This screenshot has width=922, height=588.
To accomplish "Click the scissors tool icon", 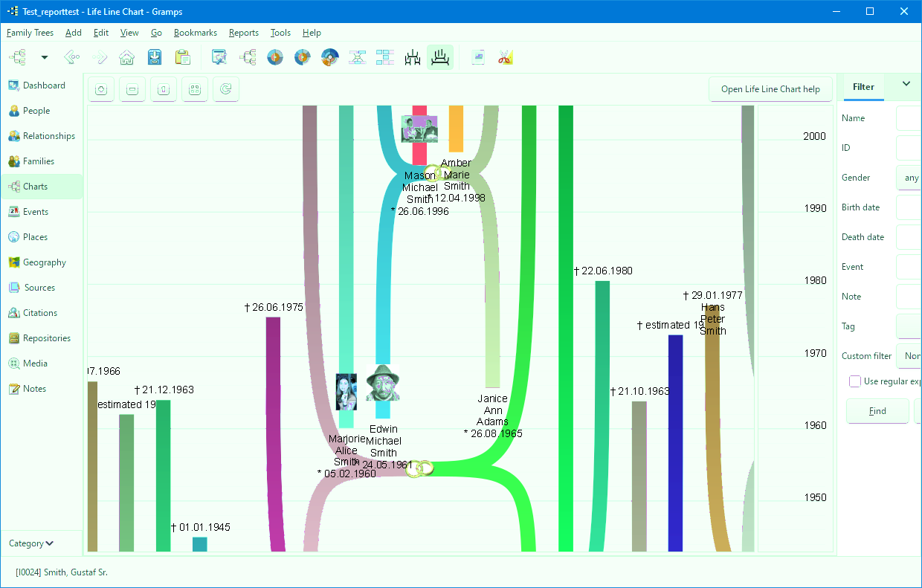I will point(506,57).
